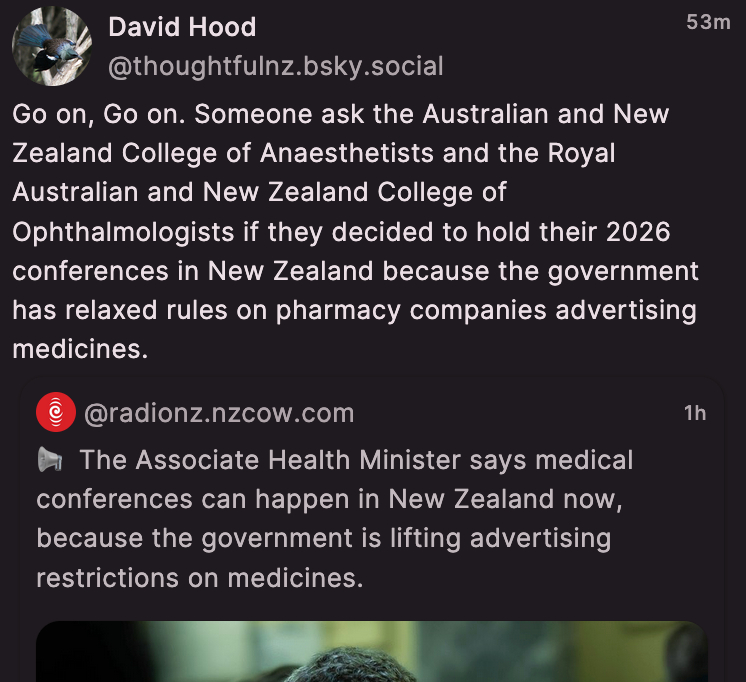746x682 pixels.
Task: Click 'because the government is lifting advertising' line
Action: [324, 539]
